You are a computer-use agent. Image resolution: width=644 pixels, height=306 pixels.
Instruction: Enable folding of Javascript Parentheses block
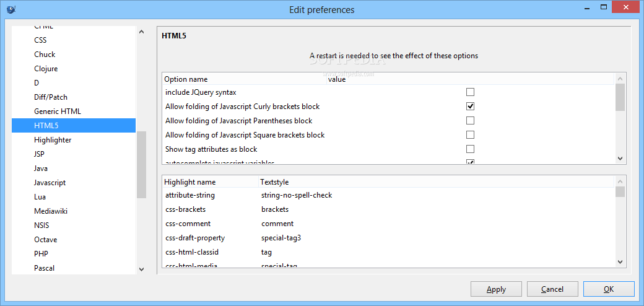click(470, 121)
